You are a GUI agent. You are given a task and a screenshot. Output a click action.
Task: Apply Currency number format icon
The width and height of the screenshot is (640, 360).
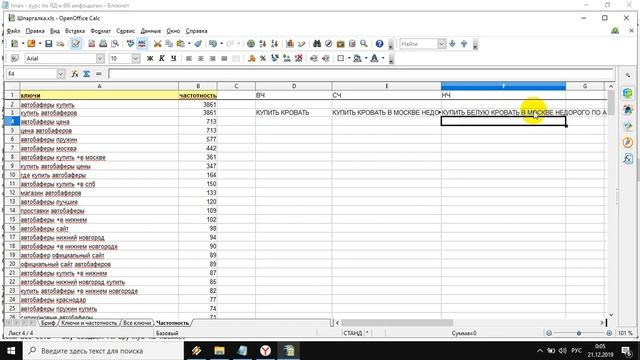(251, 58)
